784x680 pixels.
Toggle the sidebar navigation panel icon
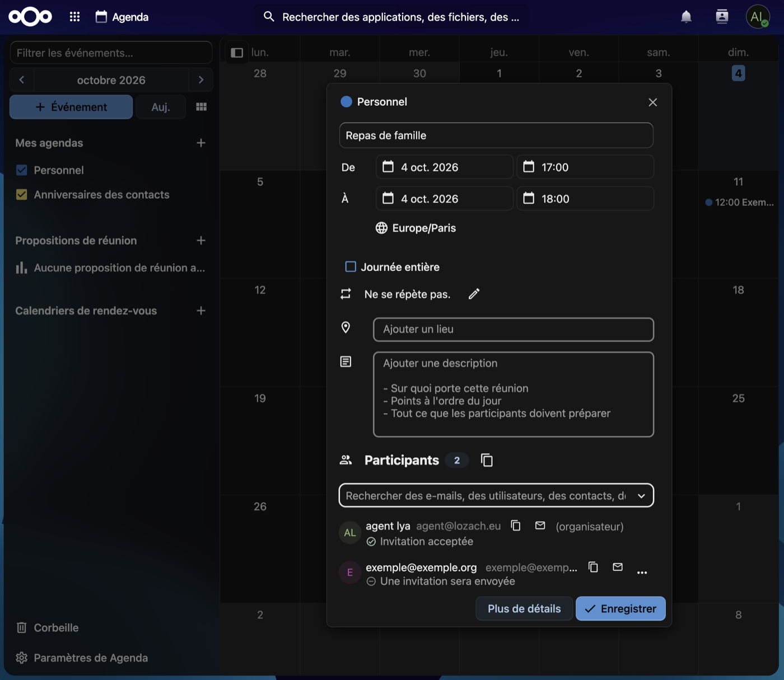pyautogui.click(x=237, y=53)
